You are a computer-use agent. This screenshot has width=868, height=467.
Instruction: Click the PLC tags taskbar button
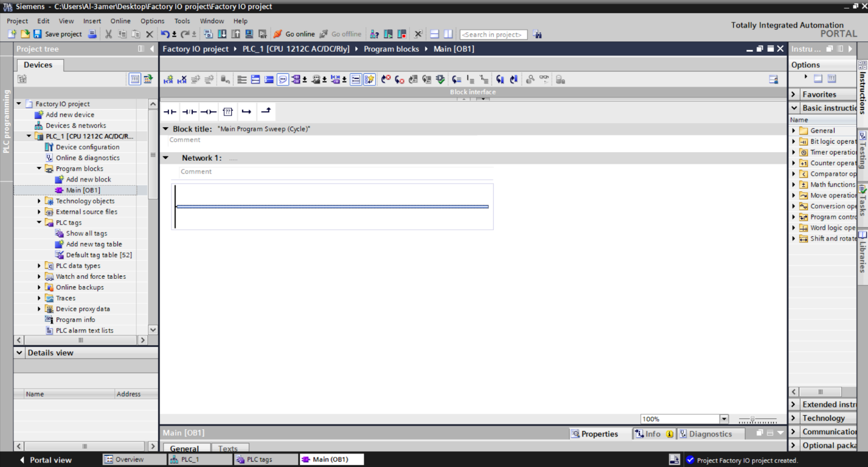(x=266, y=460)
